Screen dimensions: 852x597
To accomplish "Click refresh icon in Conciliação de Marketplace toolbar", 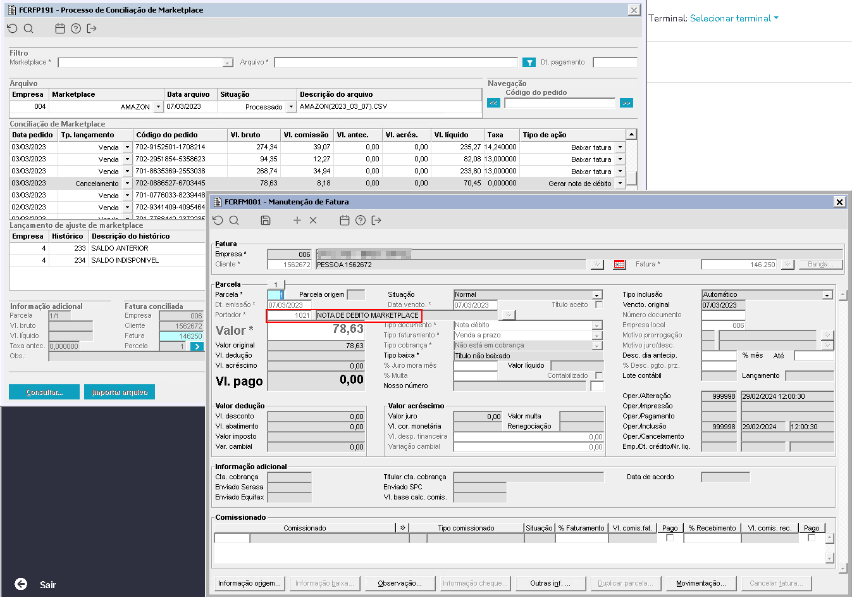I will pyautogui.click(x=12, y=29).
